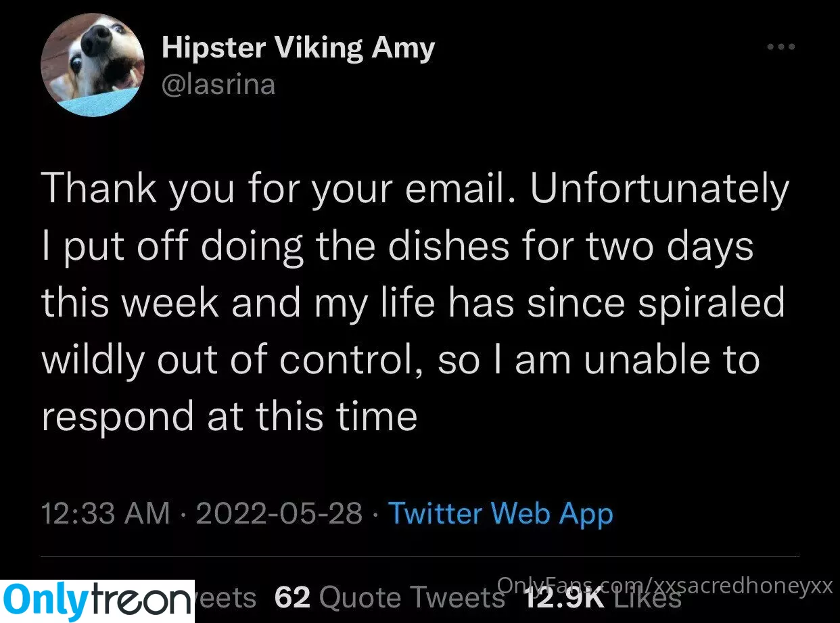View the 12.9K Likes list
840x623 pixels.
(x=601, y=598)
